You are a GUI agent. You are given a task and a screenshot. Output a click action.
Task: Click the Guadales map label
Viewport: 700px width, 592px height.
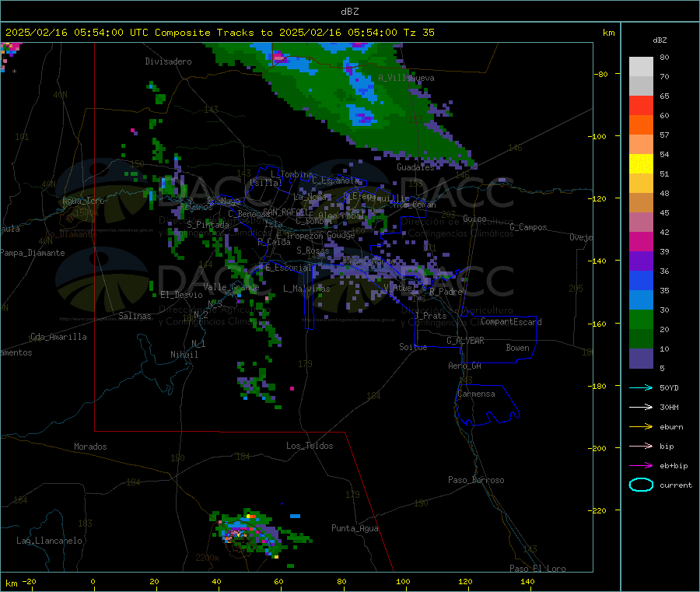pyautogui.click(x=415, y=167)
